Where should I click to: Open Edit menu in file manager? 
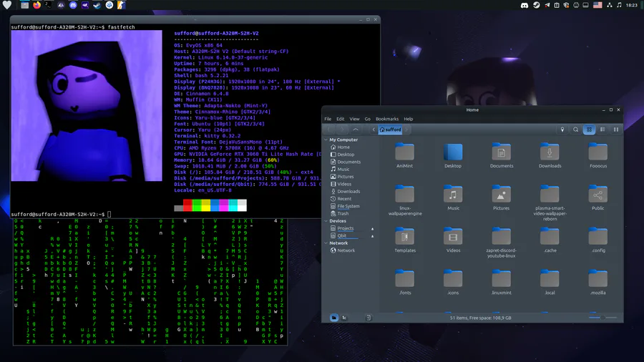point(341,119)
